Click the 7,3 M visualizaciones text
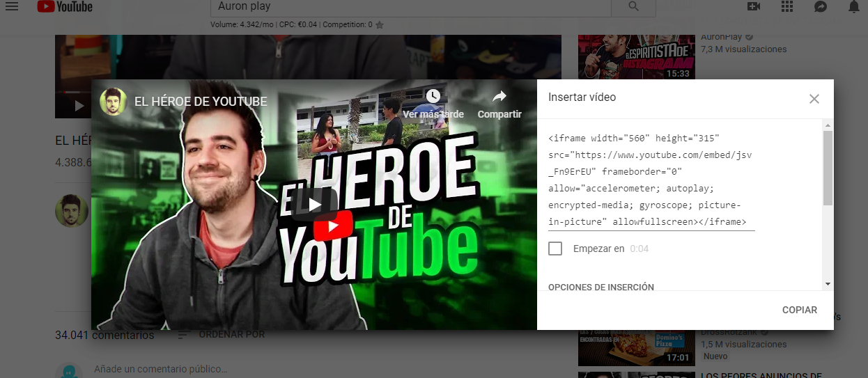Screen dimensions: 868x378 (x=743, y=49)
